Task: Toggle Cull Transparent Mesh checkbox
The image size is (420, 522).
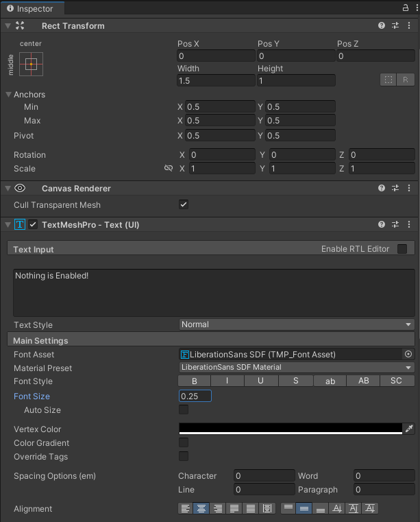Action: coord(184,204)
